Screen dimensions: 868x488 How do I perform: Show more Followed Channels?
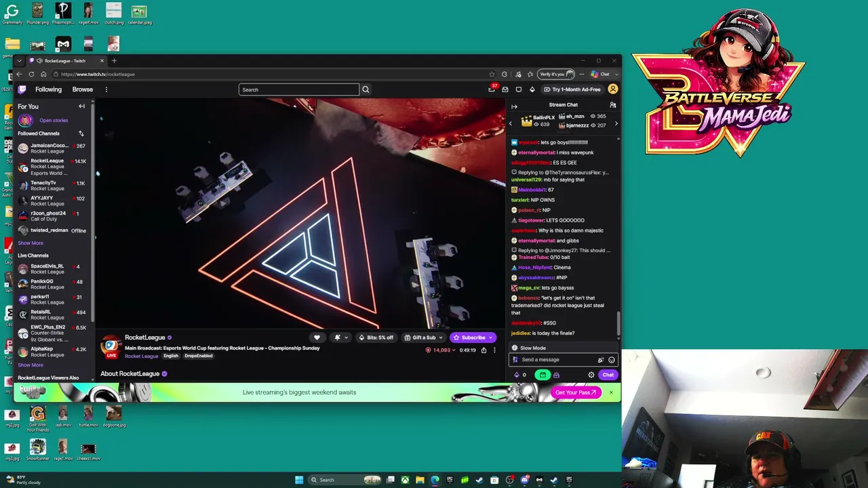(x=31, y=243)
